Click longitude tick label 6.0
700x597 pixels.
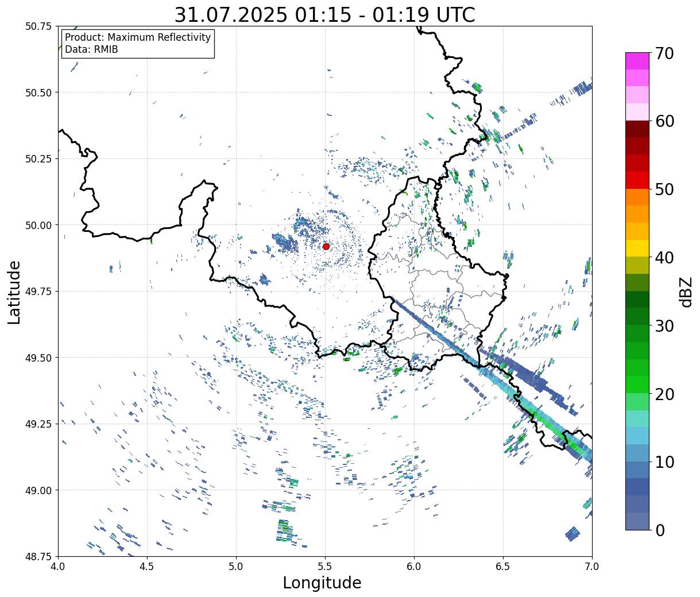[x=414, y=567]
